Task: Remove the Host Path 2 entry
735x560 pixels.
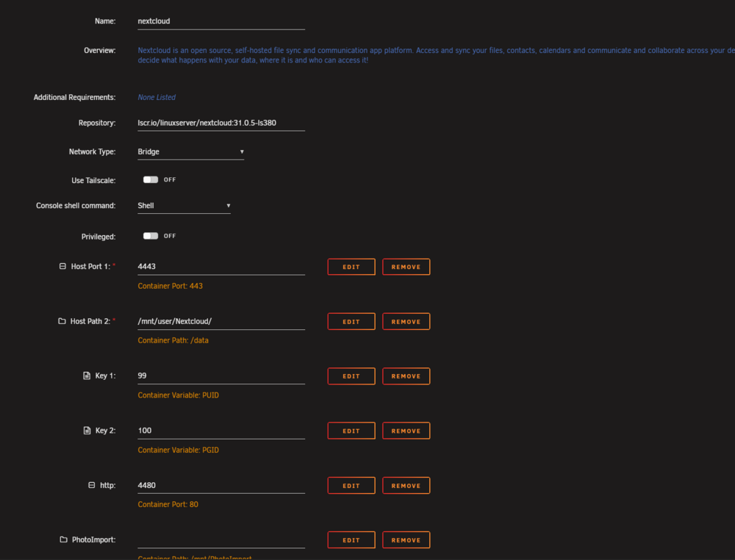Action: point(406,321)
